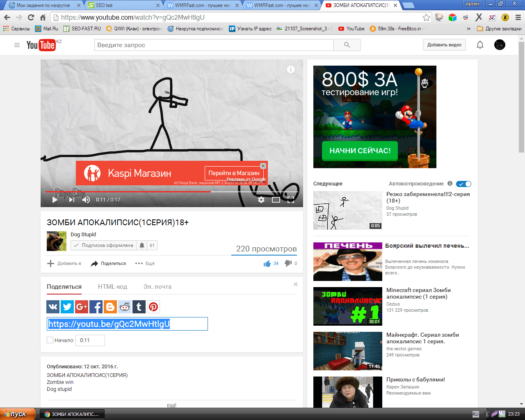
Task: Click the Перейти в Магазин ad button
Action: [234, 173]
